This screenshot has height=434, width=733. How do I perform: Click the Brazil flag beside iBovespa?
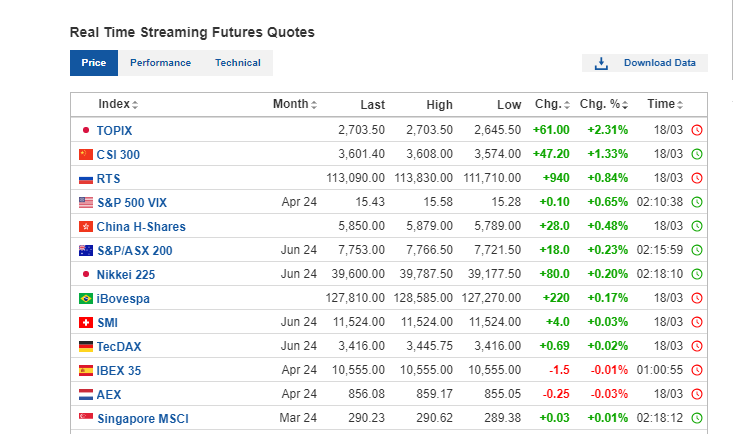click(x=86, y=298)
